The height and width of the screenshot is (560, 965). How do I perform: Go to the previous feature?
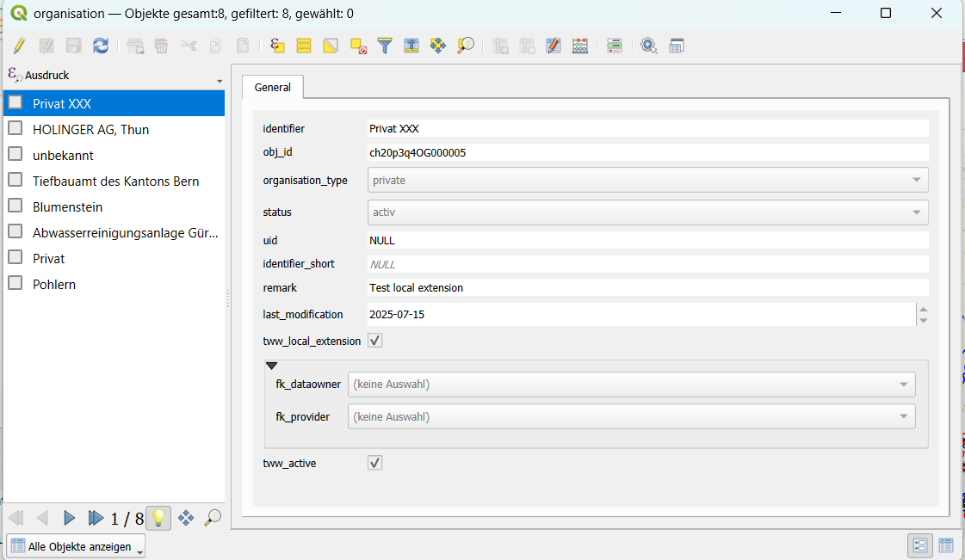click(42, 518)
